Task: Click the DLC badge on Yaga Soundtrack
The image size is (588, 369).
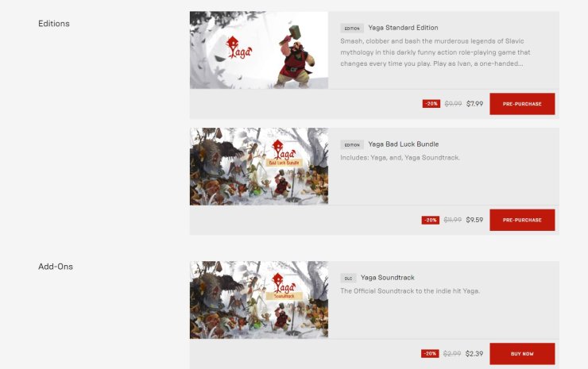Action: click(348, 278)
